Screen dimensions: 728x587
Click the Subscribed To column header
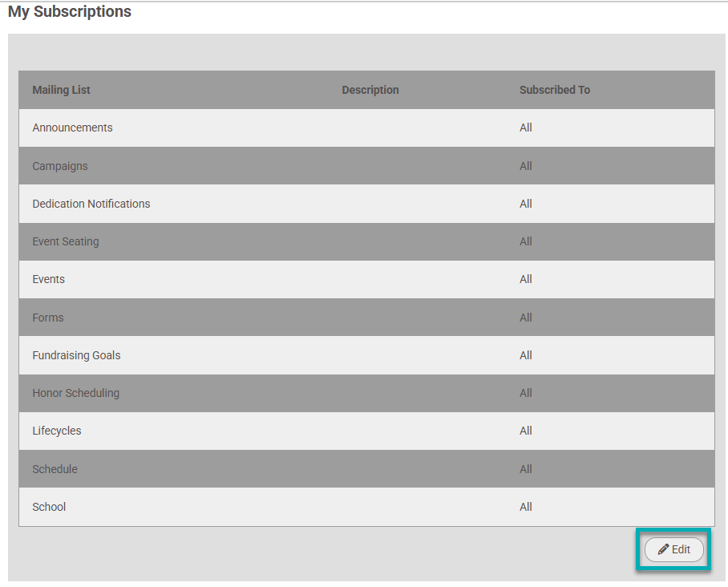pyautogui.click(x=555, y=90)
